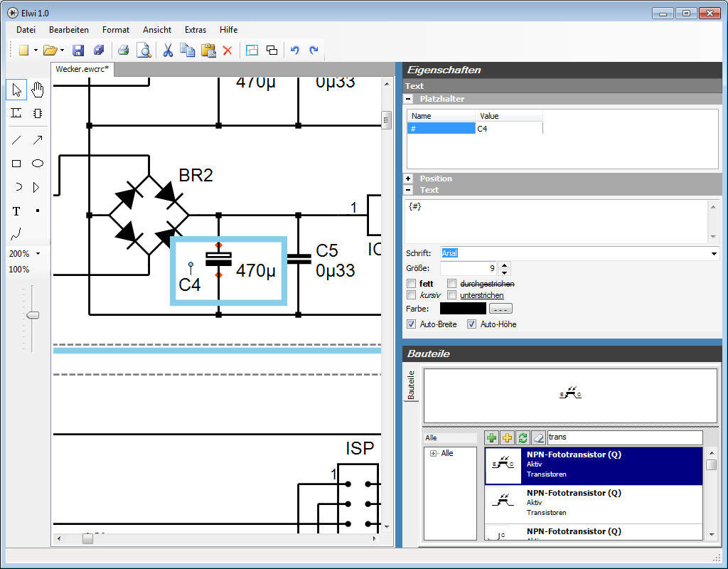Click the zoom slider handle

33,315
